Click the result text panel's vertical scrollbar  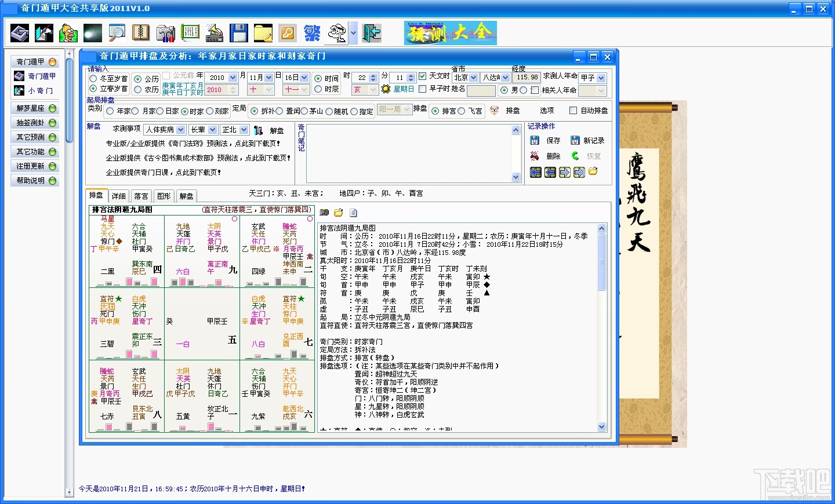(601, 327)
